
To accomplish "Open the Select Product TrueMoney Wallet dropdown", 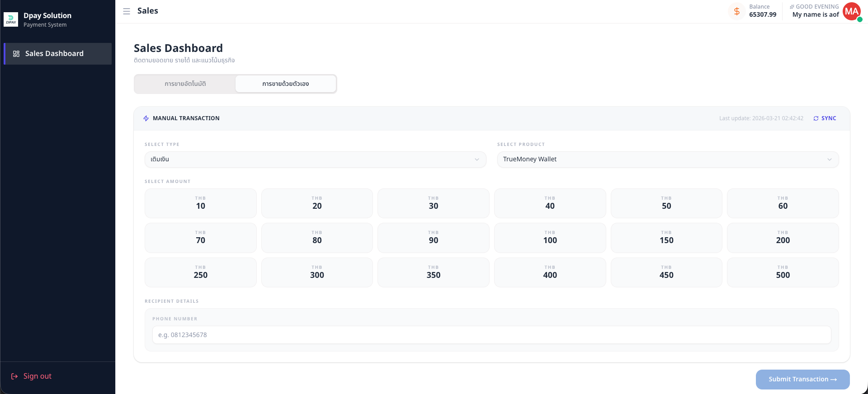I will [x=668, y=159].
